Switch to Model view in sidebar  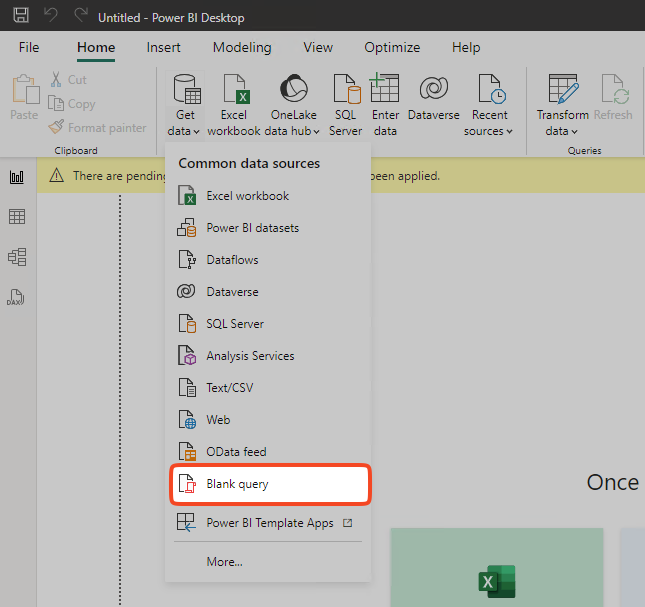(x=17, y=257)
